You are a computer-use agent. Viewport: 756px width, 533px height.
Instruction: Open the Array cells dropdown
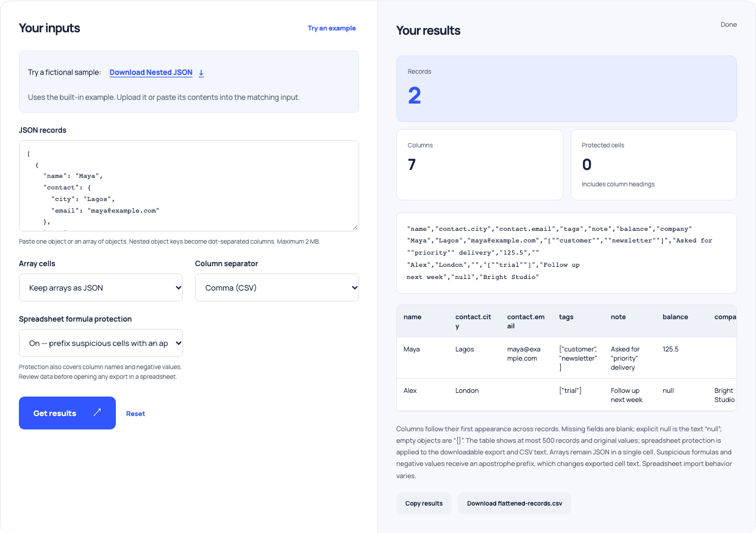[101, 288]
